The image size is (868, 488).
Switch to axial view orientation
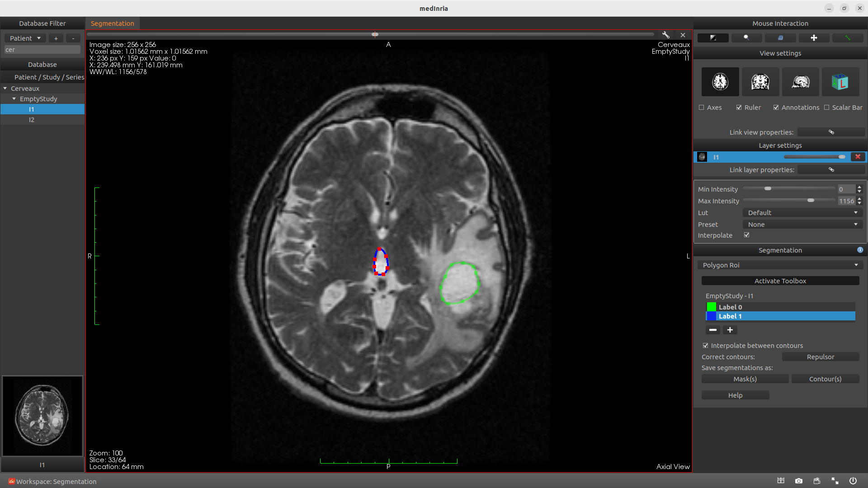coord(720,82)
